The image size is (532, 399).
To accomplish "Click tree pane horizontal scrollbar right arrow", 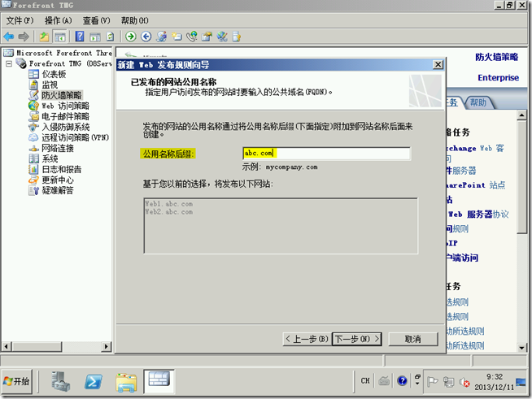I will (x=107, y=346).
